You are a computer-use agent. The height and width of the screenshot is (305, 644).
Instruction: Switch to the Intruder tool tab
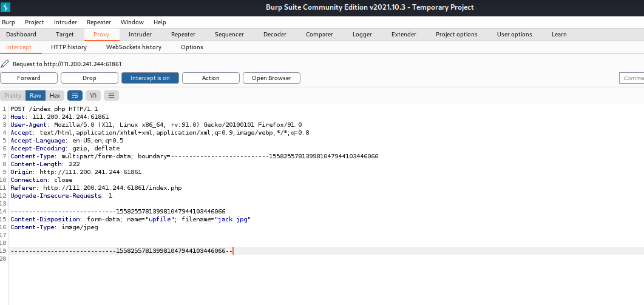[x=140, y=35]
